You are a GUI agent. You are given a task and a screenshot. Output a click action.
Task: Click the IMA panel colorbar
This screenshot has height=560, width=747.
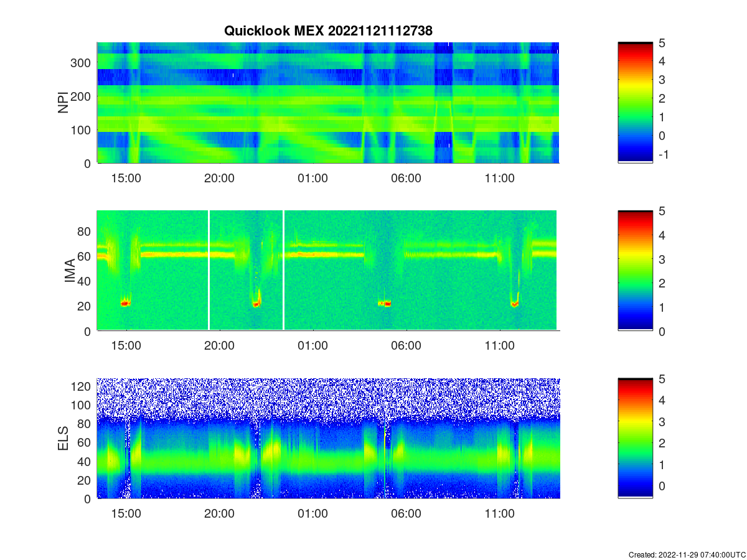[635, 271]
